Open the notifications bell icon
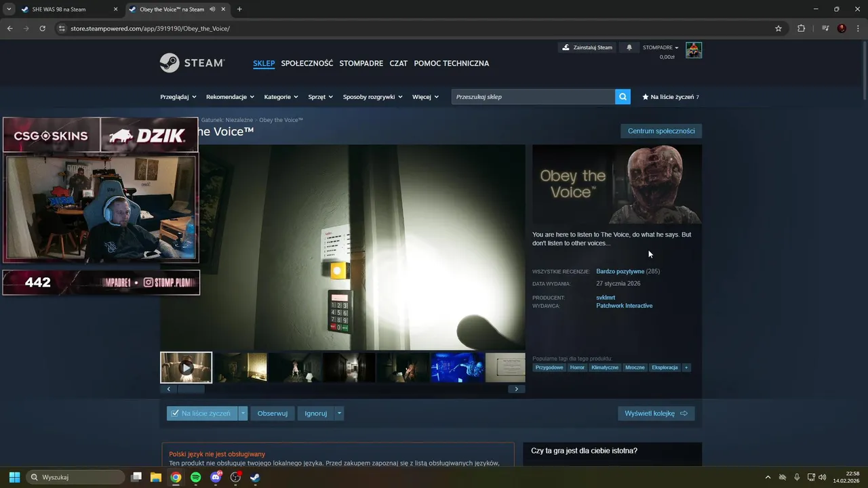868x488 pixels. [x=629, y=47]
